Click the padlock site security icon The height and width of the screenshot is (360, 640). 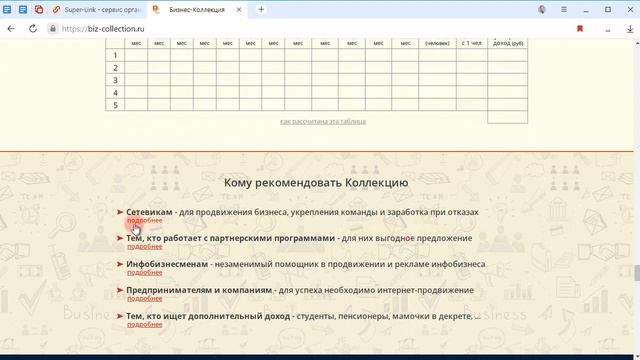(x=53, y=29)
